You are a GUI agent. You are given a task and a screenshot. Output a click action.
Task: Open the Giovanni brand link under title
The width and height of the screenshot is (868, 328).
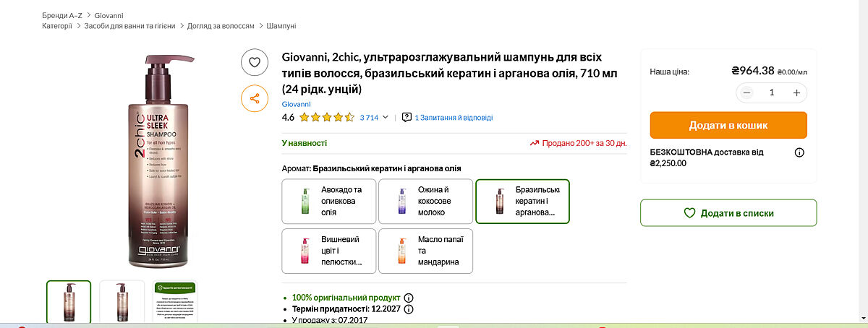point(295,104)
